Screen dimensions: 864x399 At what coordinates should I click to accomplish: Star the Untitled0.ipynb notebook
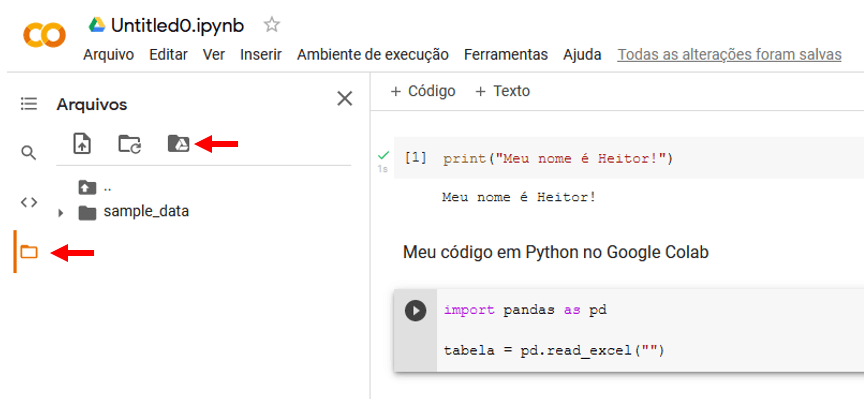[x=272, y=25]
